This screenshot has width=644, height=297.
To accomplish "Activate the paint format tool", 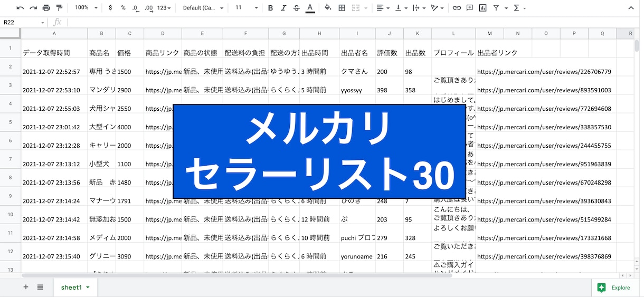I will (59, 8).
